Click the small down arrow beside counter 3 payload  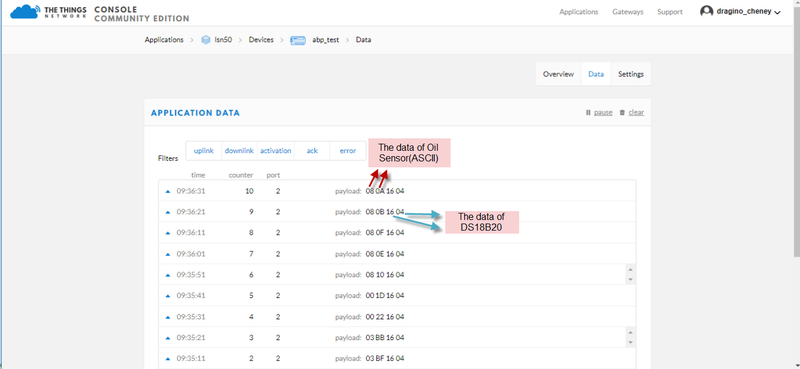click(630, 342)
